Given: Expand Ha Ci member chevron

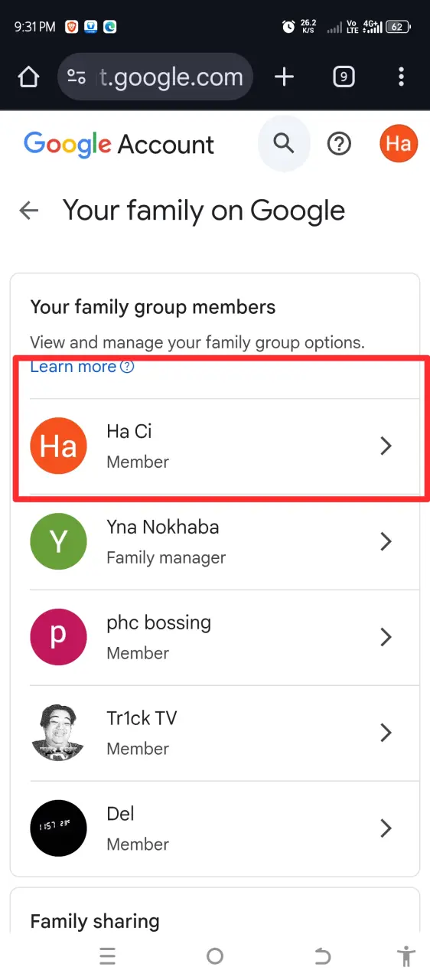Looking at the screenshot, I should click(x=386, y=446).
